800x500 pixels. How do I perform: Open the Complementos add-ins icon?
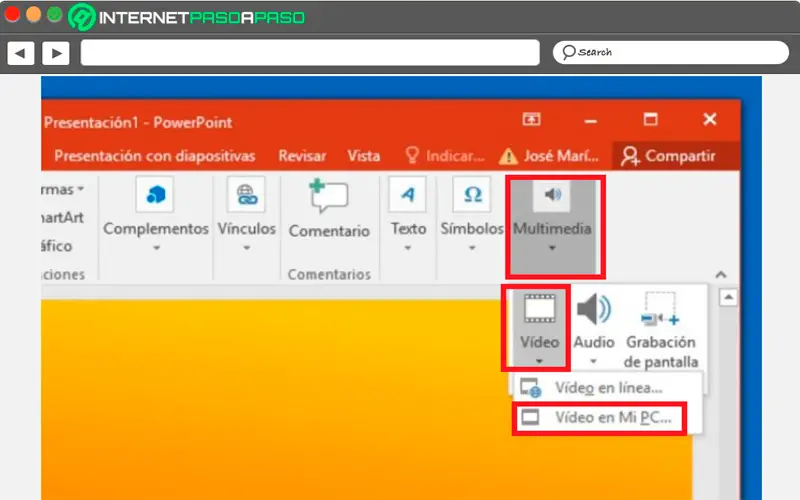pyautogui.click(x=155, y=194)
